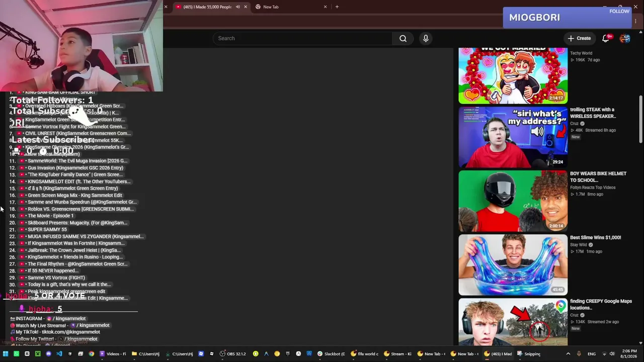The image size is (644, 362).
Task: Open the YouTube account avatar menu
Action: [x=625, y=38]
